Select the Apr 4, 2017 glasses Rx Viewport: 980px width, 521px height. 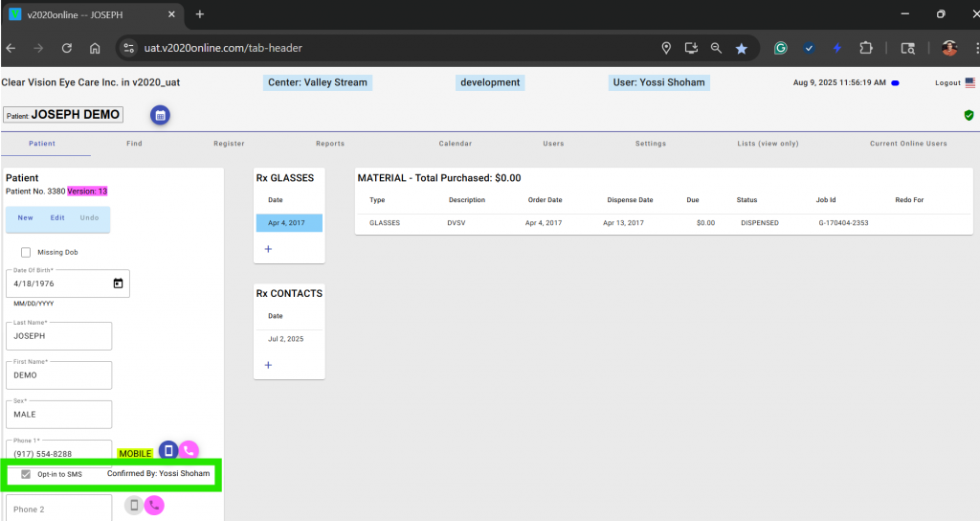point(288,222)
